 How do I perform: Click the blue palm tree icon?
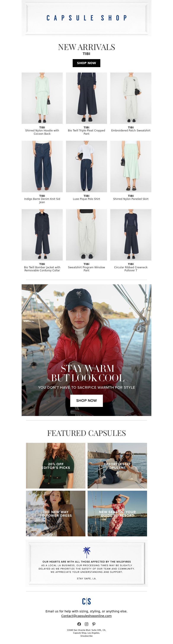(86, 552)
